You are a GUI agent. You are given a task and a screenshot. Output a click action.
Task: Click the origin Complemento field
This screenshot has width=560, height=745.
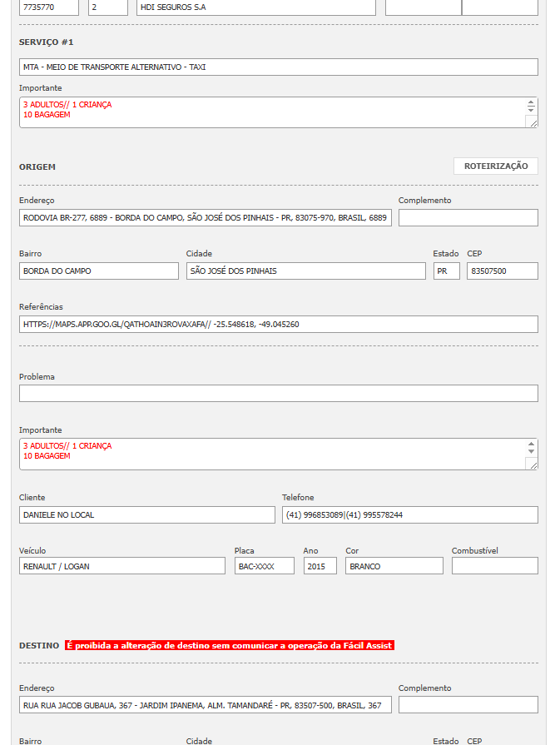(468, 218)
